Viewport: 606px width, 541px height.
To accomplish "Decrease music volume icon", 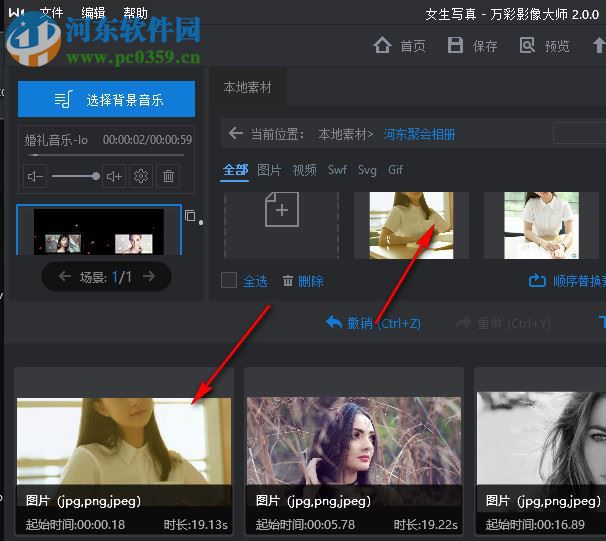I will (x=35, y=176).
